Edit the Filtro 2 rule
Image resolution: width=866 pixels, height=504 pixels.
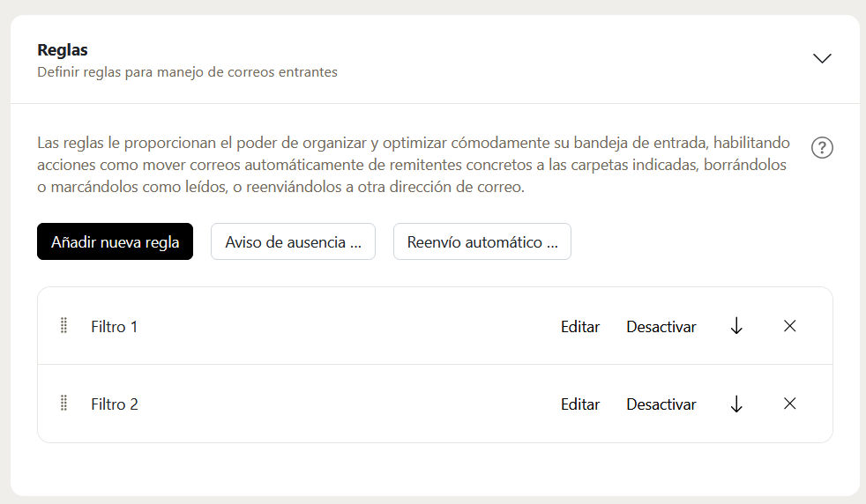pyautogui.click(x=580, y=404)
